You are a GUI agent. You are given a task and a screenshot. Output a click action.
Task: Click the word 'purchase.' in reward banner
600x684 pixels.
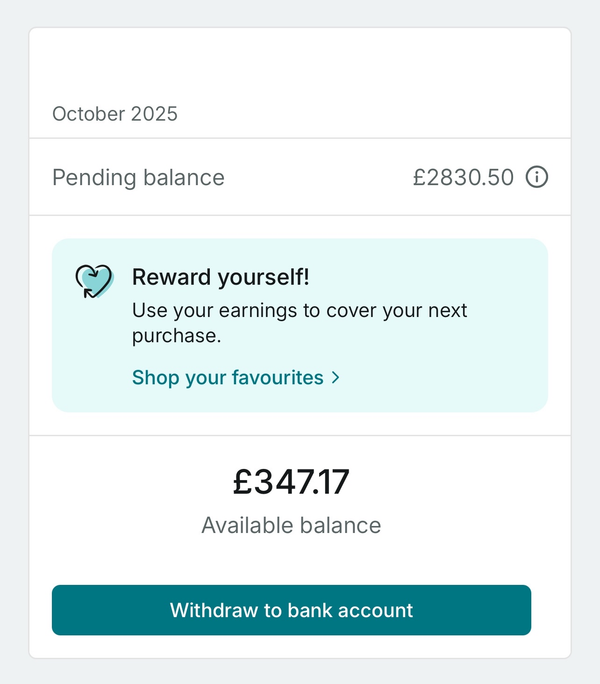177,336
